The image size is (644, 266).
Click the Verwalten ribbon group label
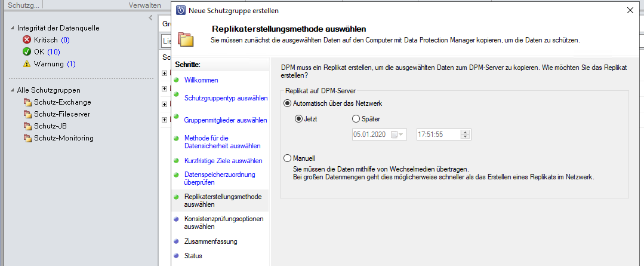point(144,5)
